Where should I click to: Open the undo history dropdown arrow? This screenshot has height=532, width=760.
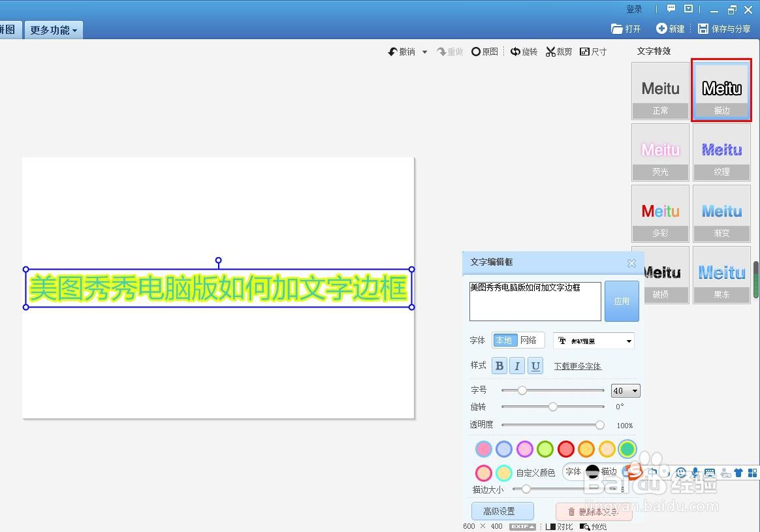pyautogui.click(x=424, y=52)
